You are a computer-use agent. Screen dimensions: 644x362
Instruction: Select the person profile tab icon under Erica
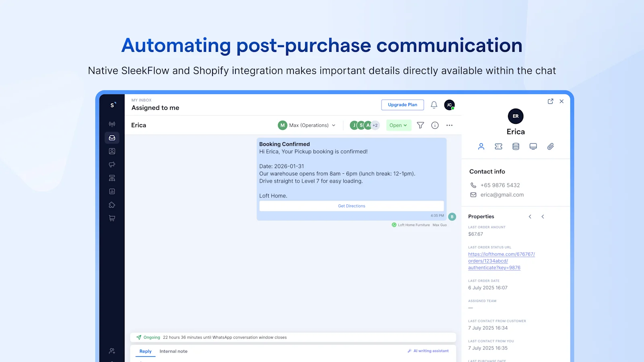pos(481,146)
